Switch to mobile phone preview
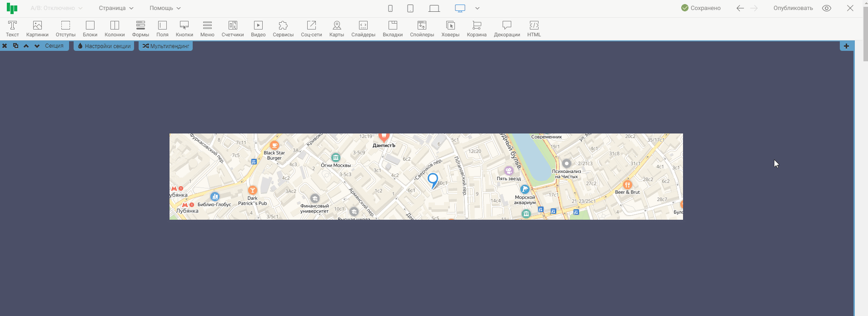This screenshot has width=868, height=316. pyautogui.click(x=390, y=8)
